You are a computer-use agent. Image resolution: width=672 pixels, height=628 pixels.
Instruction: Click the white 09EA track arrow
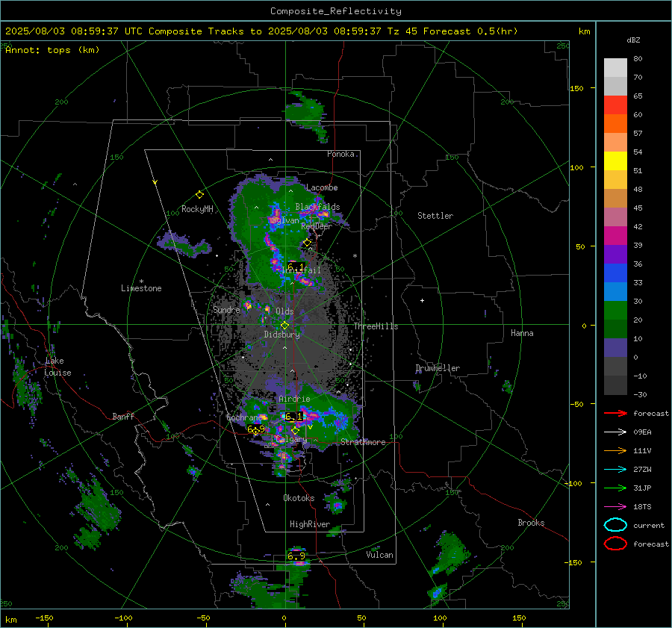(615, 432)
